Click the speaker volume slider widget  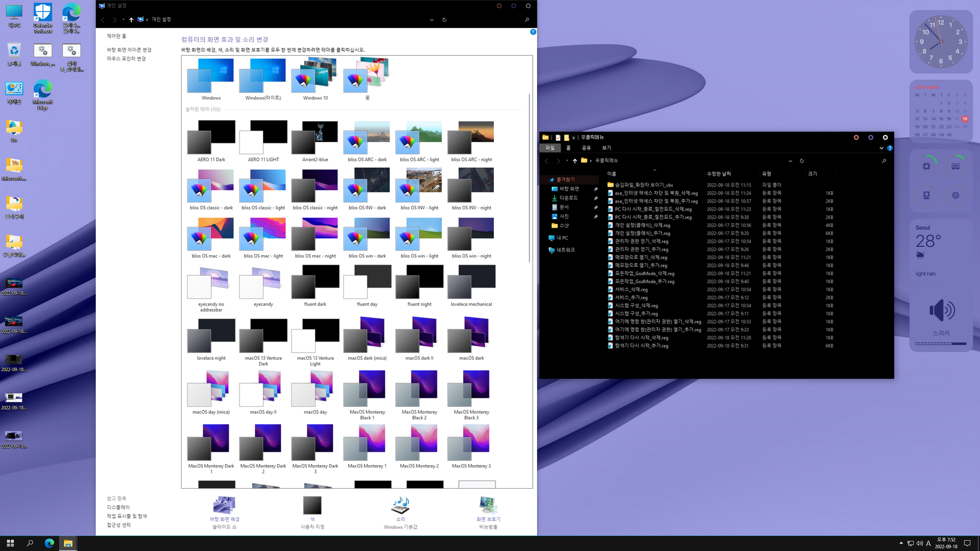pos(941,344)
